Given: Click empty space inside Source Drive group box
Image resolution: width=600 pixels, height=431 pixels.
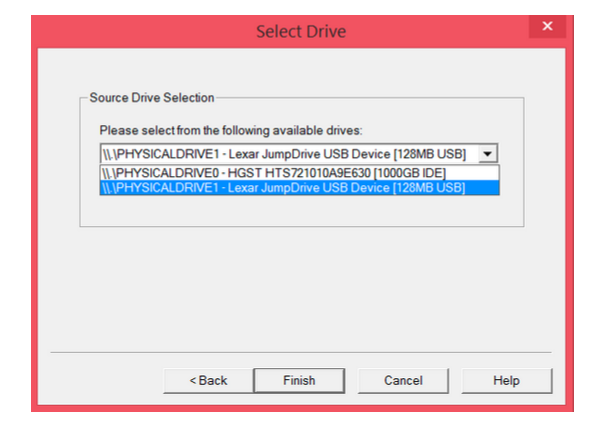Looking at the screenshot, I should click(300, 212).
